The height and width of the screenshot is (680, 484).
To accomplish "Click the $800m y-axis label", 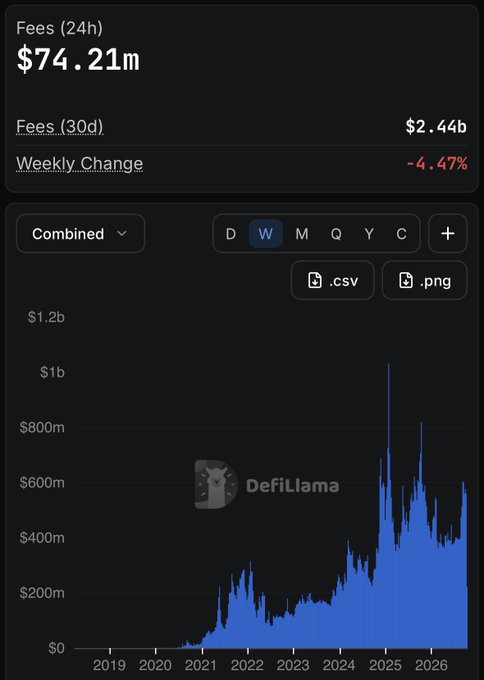I will click(x=42, y=427).
